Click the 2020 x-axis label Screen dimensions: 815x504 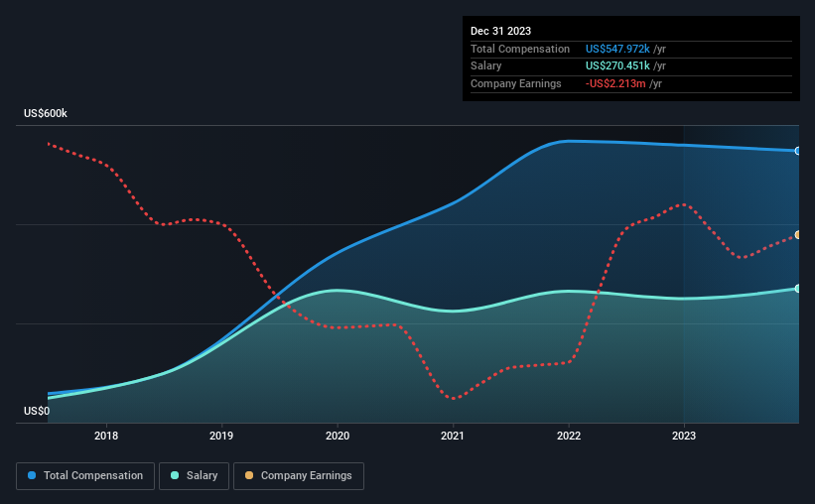(338, 436)
